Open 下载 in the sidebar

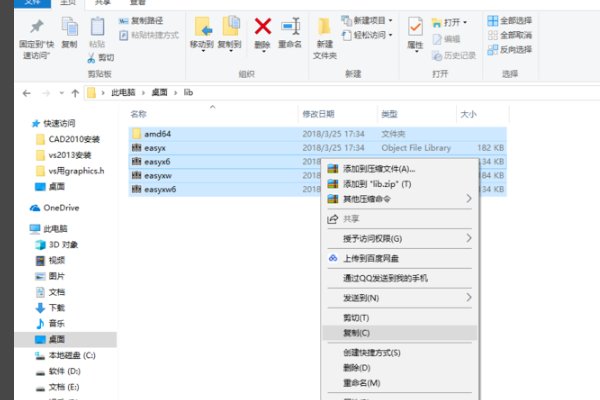57,308
